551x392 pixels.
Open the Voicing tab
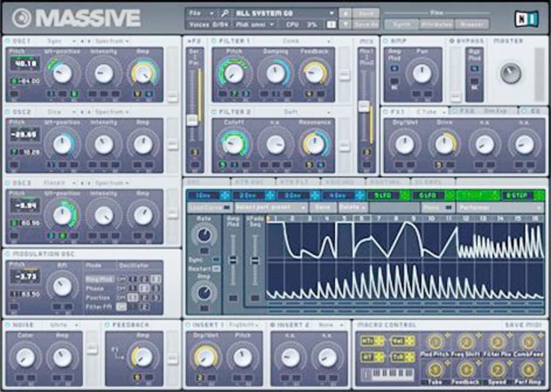coord(343,182)
